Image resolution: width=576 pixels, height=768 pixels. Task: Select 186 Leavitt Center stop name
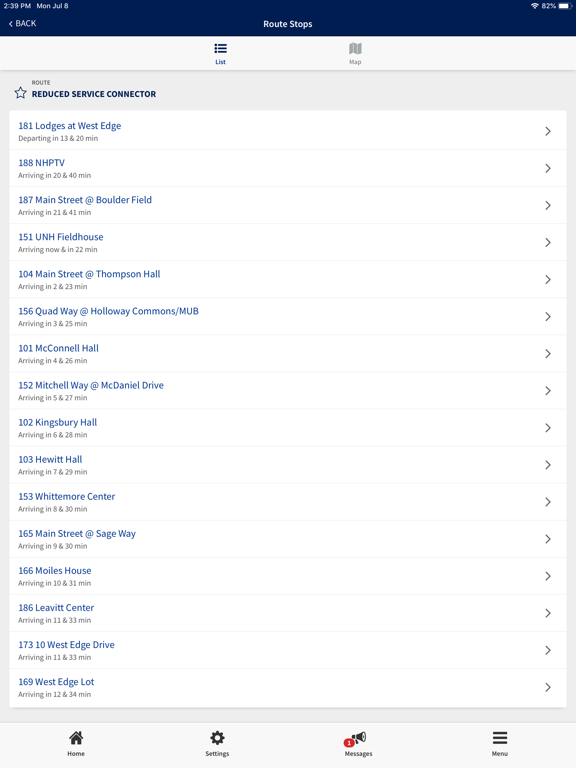56,608
